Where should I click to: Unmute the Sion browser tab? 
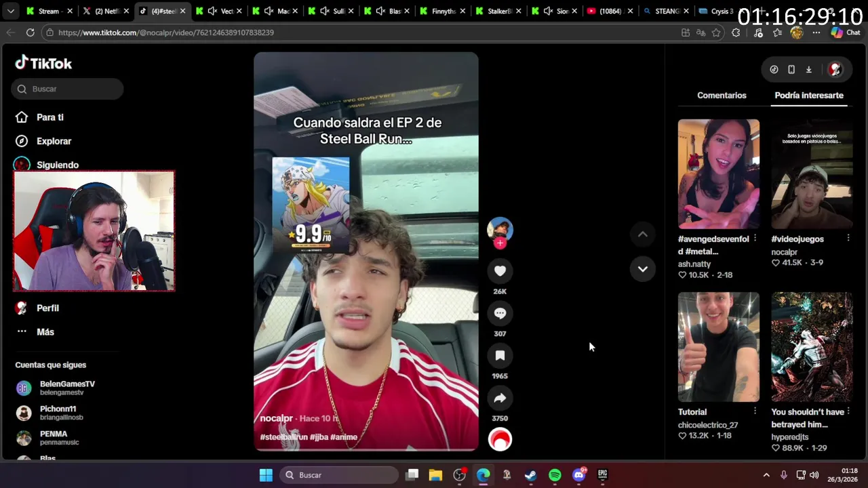pyautogui.click(x=549, y=11)
